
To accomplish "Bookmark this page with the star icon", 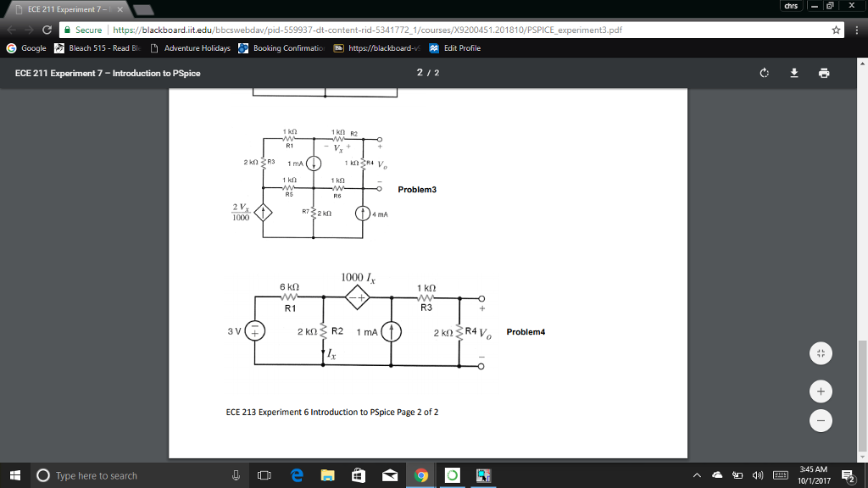I will click(x=837, y=28).
